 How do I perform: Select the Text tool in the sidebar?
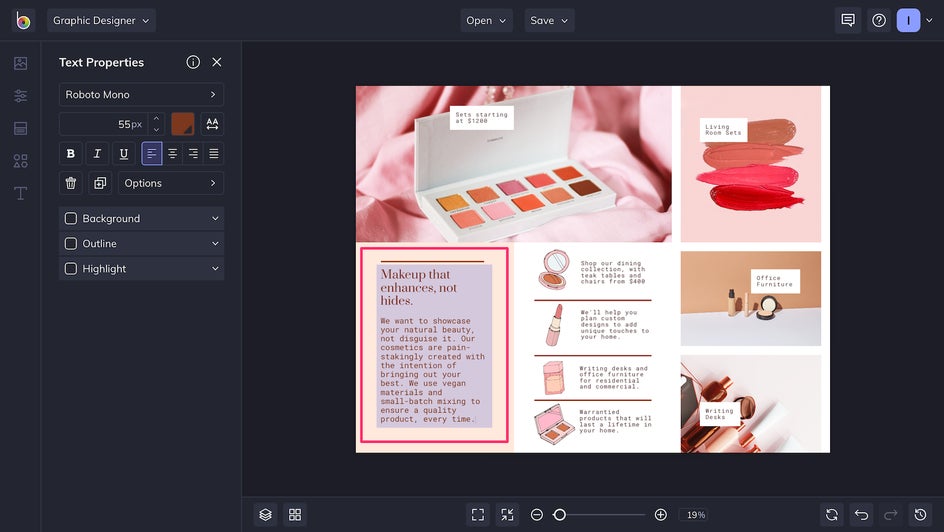(x=20, y=193)
